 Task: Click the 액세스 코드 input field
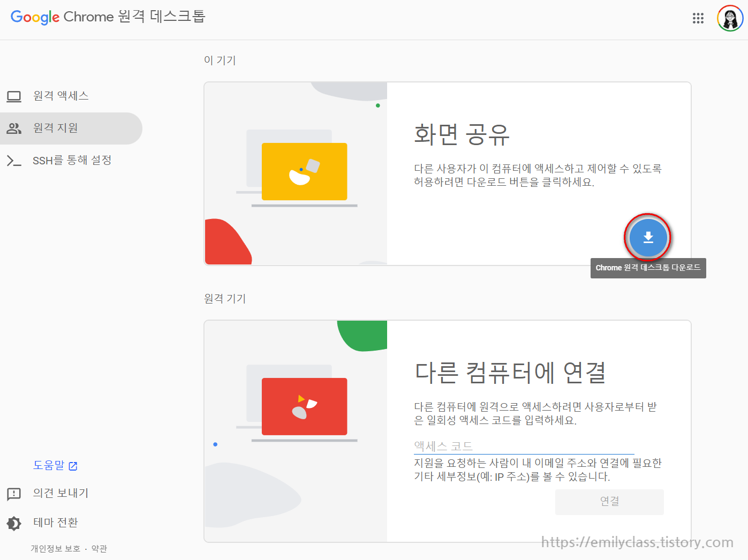coord(524,446)
